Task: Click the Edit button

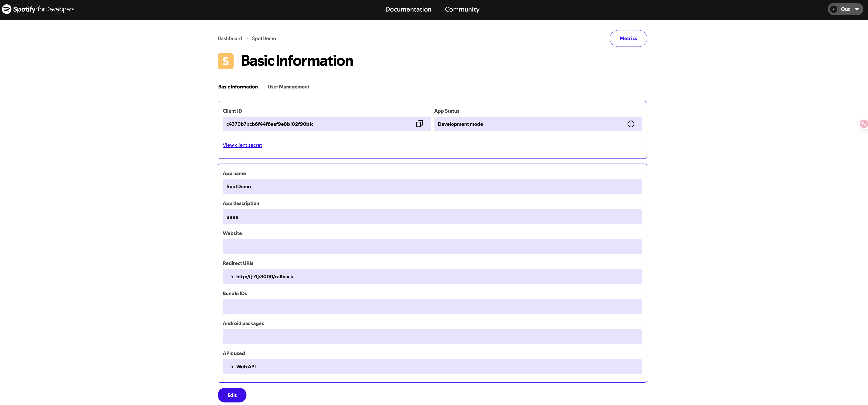Action: pyautogui.click(x=232, y=395)
